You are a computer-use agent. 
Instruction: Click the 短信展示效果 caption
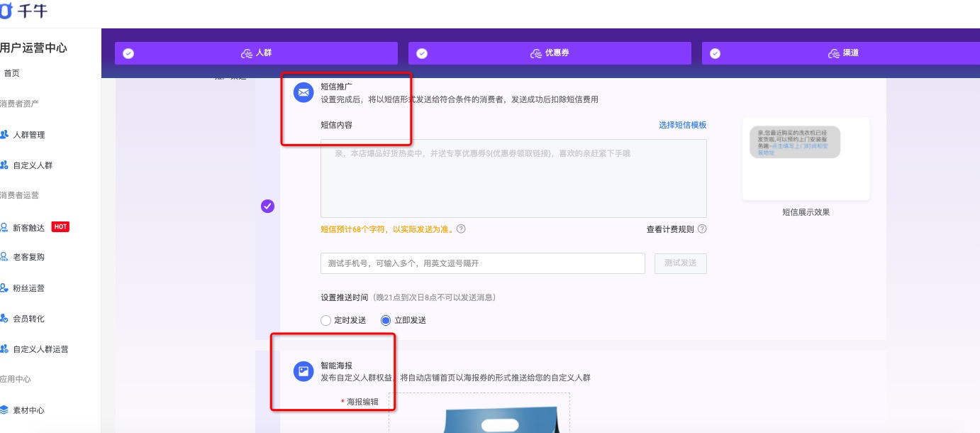point(806,212)
